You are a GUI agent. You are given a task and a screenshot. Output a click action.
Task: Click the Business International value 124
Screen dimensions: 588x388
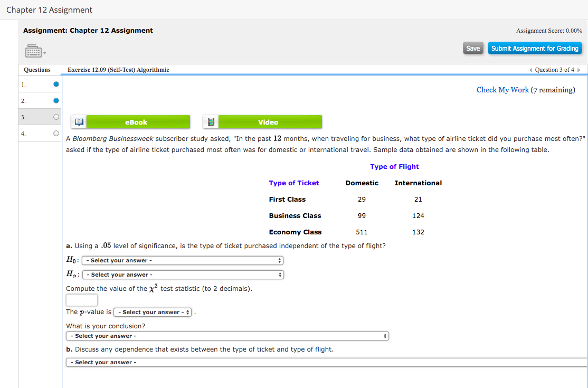tap(418, 216)
